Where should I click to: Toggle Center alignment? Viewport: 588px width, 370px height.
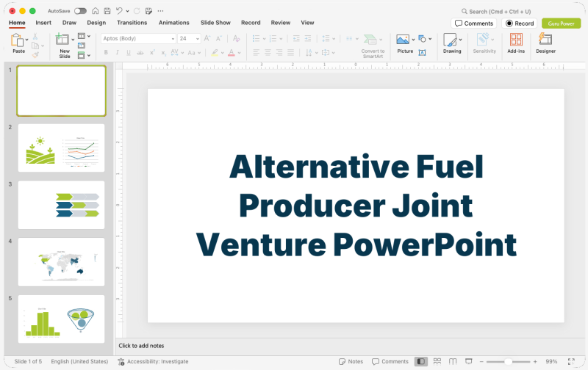tap(268, 52)
